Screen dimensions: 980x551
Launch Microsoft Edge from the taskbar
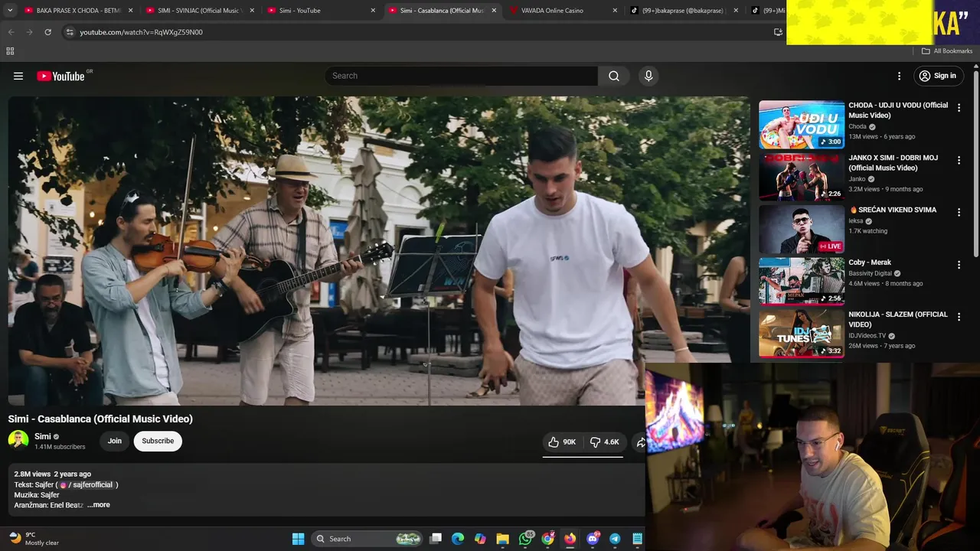coord(458,539)
